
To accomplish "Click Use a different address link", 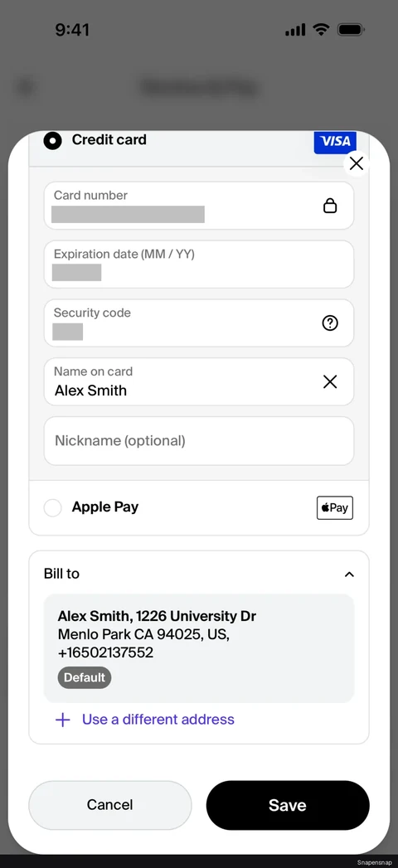I will [158, 719].
